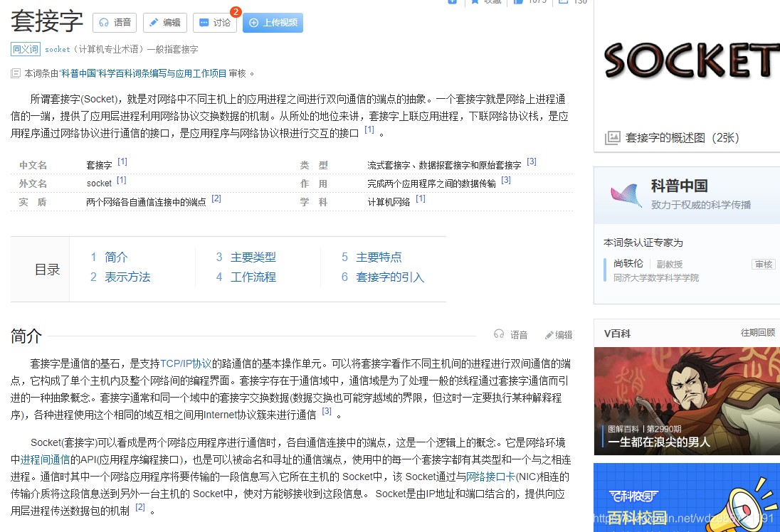Screen dimensions: 780x532
Task: Click reference [1] next to socket in 外文名 row
Action: pyautogui.click(x=122, y=180)
